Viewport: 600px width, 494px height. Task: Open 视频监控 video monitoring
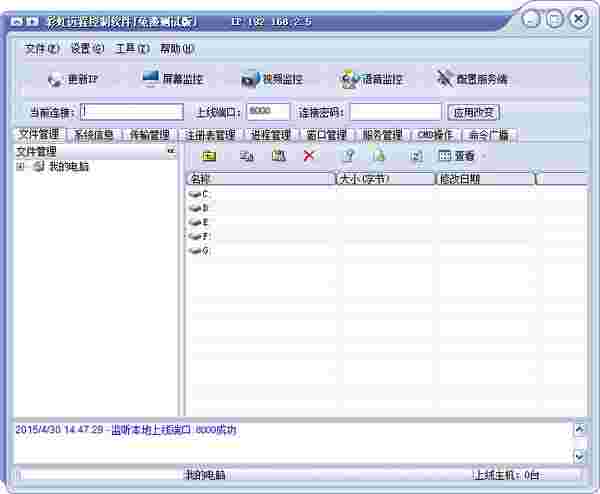click(272, 79)
